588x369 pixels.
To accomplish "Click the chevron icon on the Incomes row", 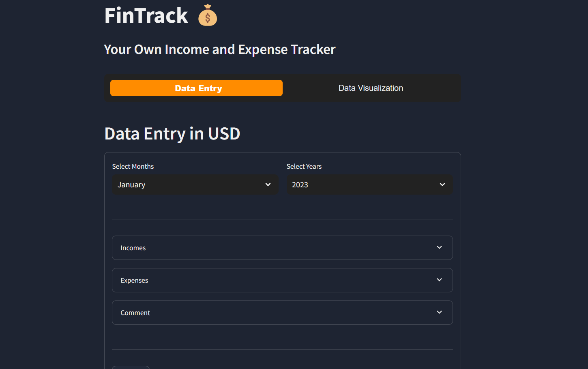I will click(439, 247).
